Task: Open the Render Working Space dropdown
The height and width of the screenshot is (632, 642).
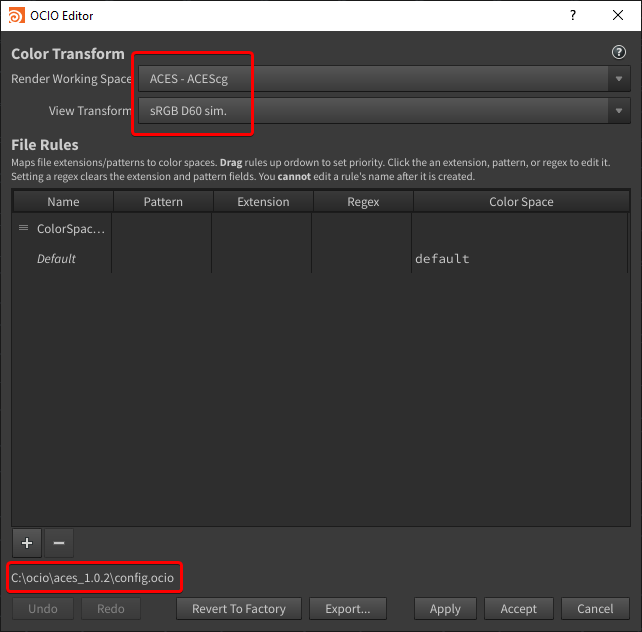Action: pos(384,79)
